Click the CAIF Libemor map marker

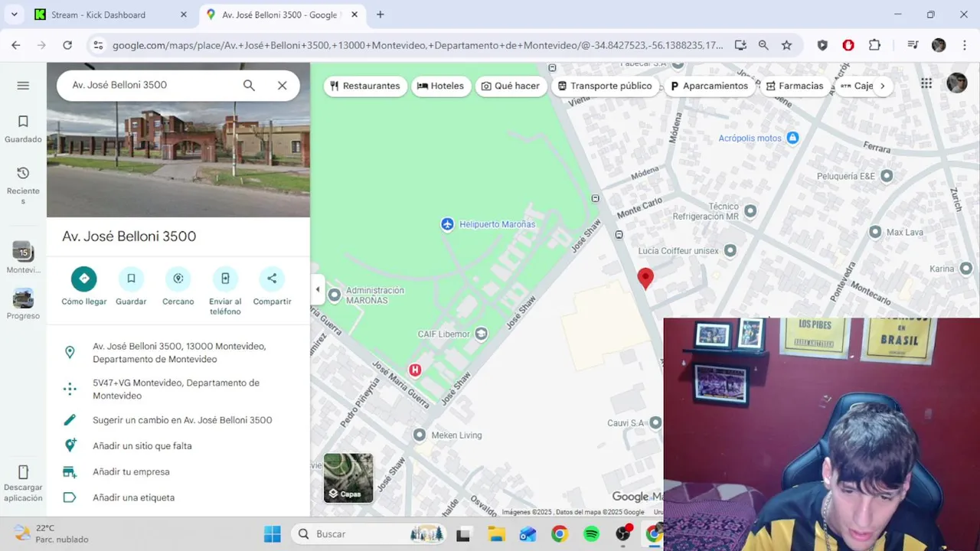click(x=481, y=334)
